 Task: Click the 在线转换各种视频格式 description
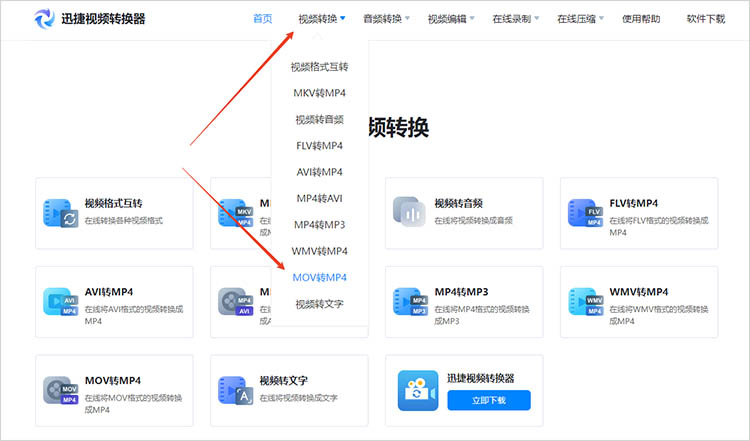click(x=124, y=220)
